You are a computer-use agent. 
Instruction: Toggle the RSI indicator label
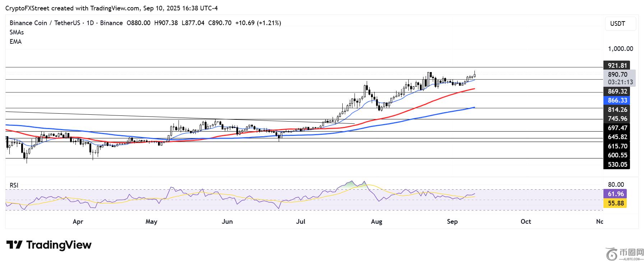14,185
